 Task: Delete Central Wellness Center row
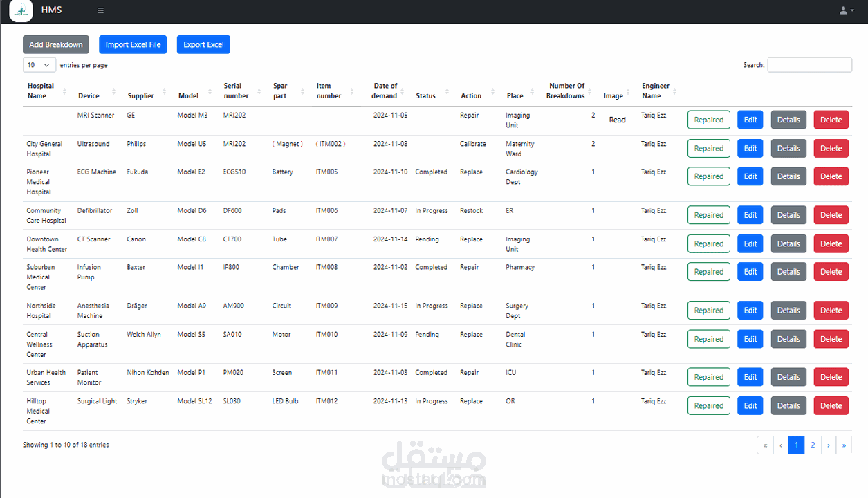coord(831,339)
